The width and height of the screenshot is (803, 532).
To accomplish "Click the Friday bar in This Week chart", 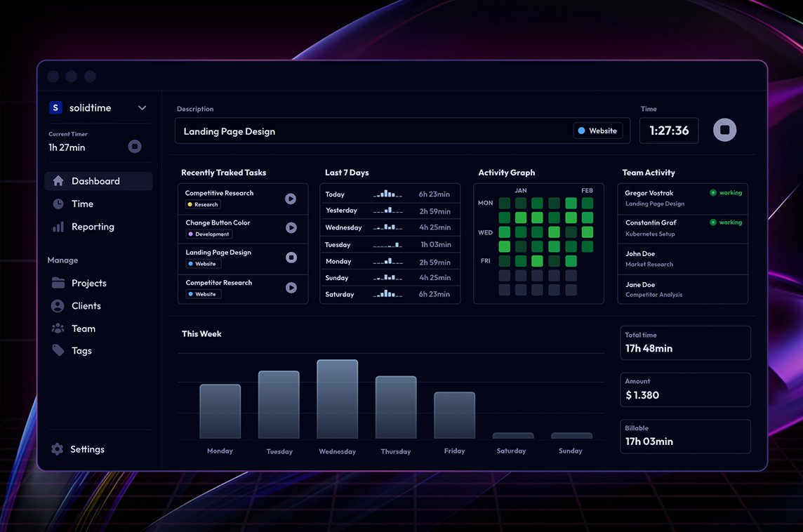I will [455, 415].
